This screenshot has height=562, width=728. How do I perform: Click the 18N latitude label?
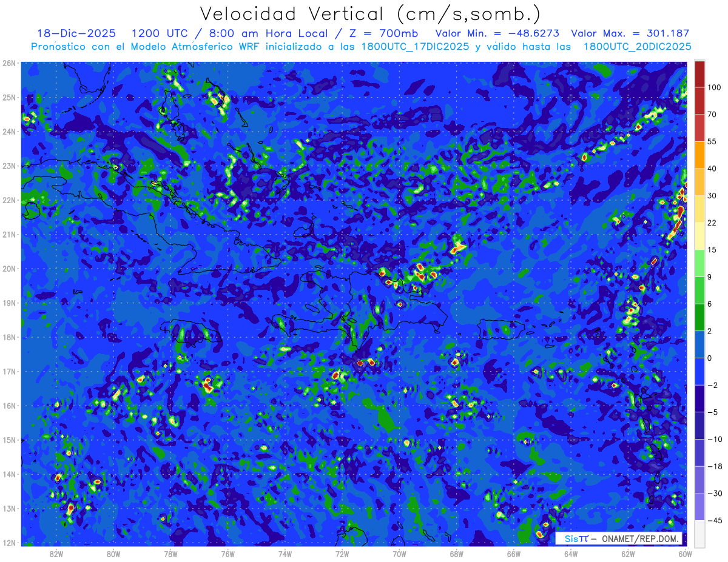pyautogui.click(x=8, y=337)
